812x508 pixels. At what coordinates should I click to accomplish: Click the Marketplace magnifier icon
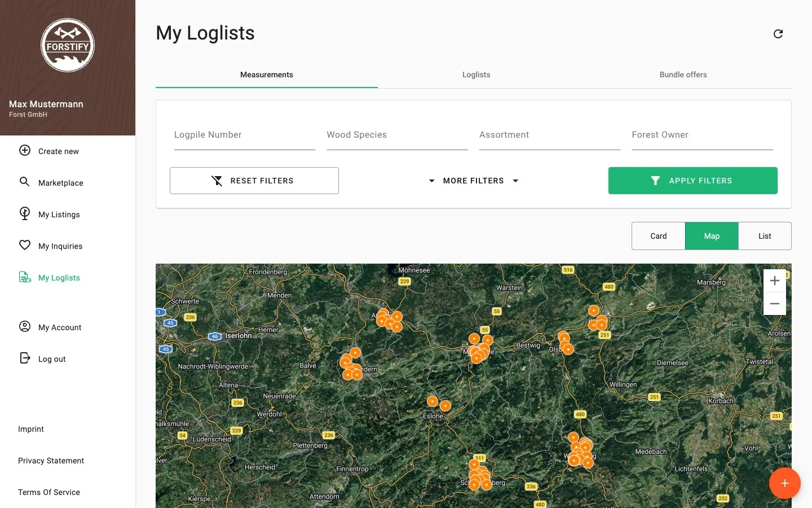click(x=25, y=182)
